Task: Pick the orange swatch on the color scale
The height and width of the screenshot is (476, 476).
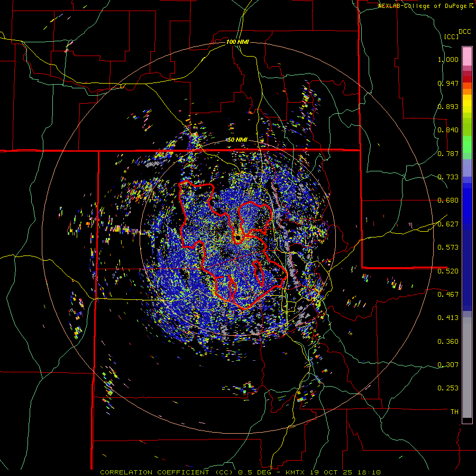Action: (467, 91)
